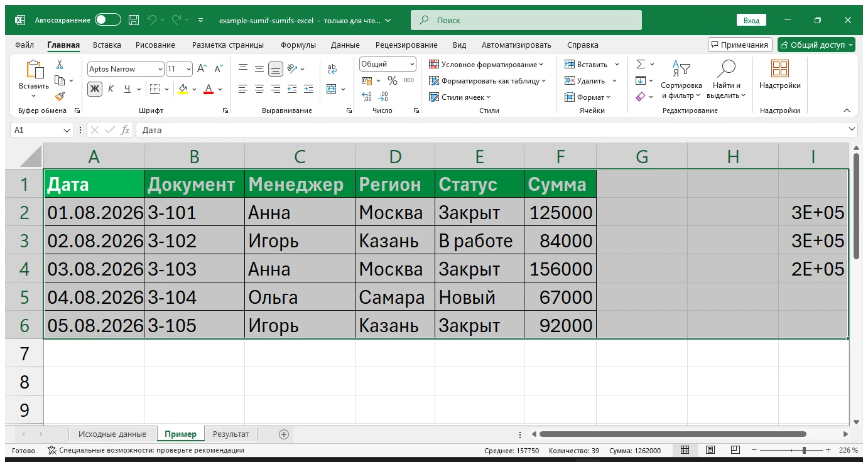Click the Поиск search box
The image size is (868, 462).
[x=526, y=20]
